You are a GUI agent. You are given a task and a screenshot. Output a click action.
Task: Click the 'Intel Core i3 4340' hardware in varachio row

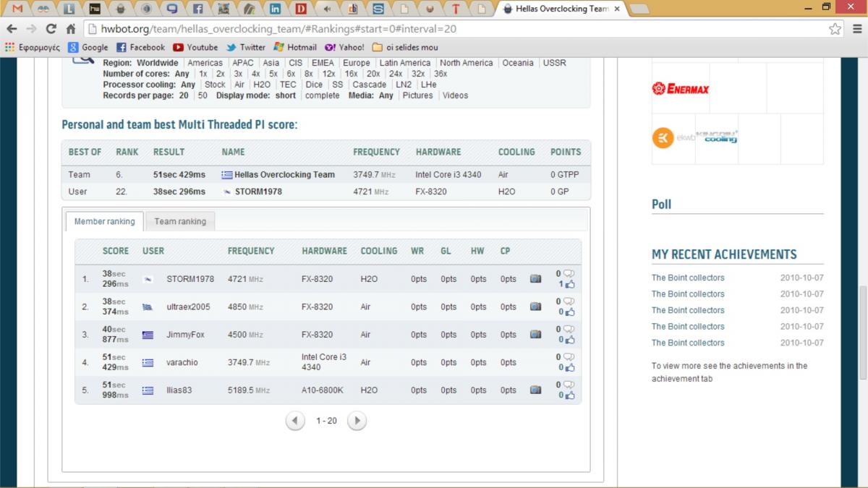(324, 362)
